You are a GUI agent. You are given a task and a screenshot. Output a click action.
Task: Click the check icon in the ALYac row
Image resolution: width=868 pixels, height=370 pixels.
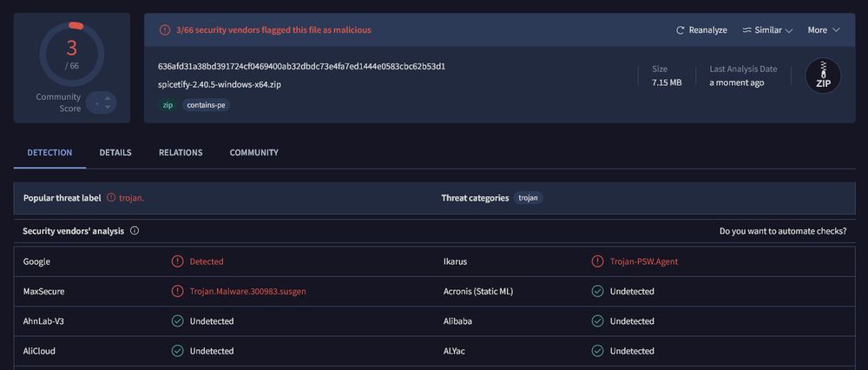click(x=597, y=351)
